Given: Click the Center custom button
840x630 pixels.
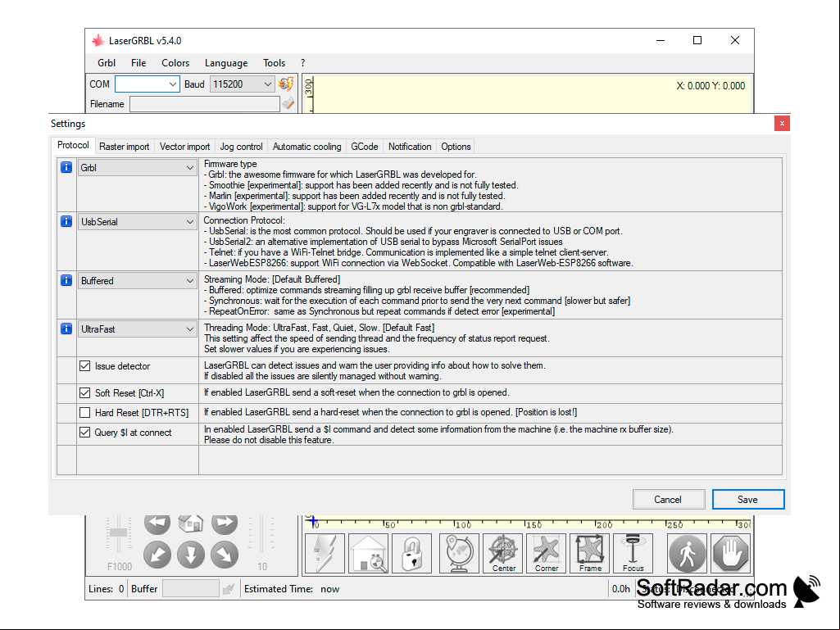Looking at the screenshot, I should pyautogui.click(x=502, y=553).
